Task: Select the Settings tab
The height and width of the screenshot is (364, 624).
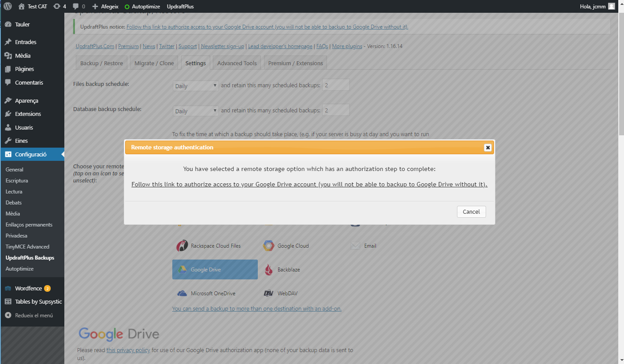Action: click(196, 63)
